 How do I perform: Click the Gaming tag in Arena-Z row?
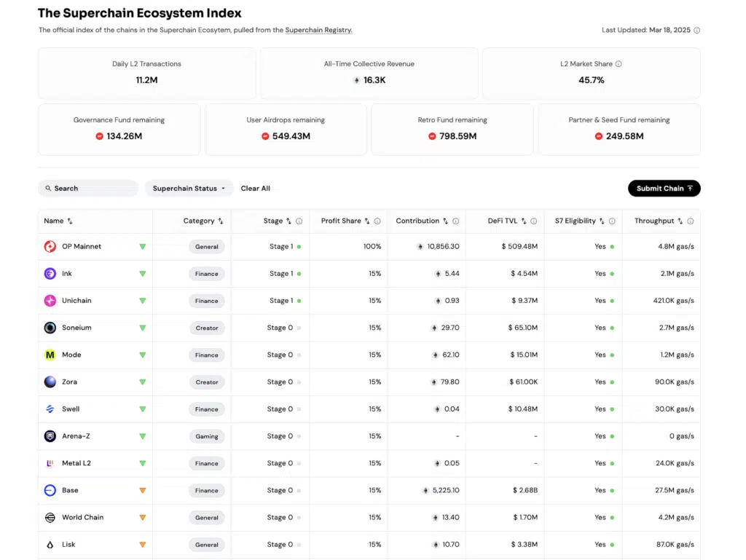206,436
